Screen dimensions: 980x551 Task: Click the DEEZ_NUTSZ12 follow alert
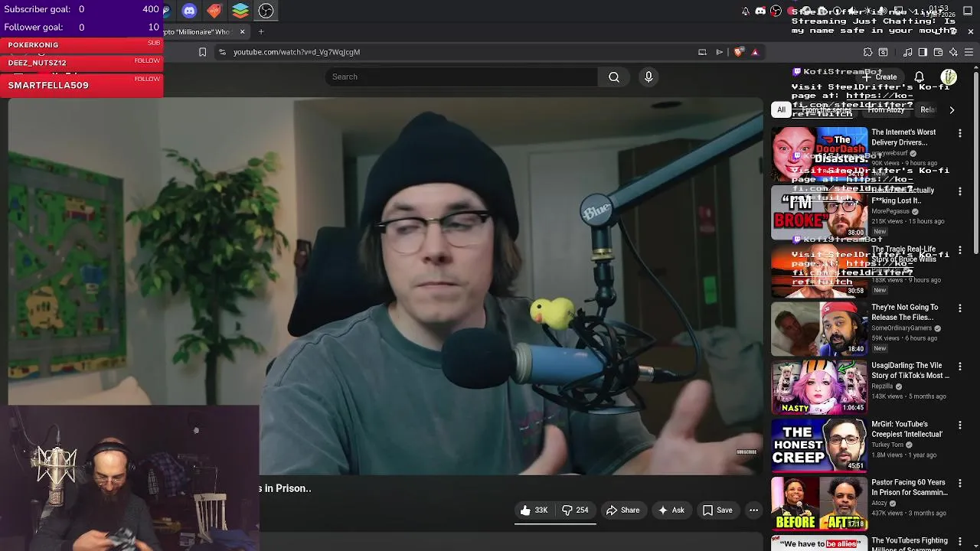click(82, 62)
